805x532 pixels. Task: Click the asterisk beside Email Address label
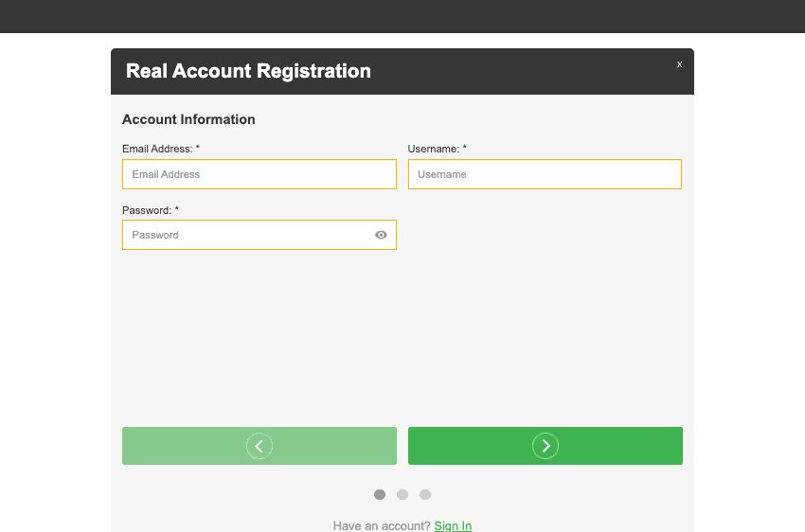[x=198, y=149]
